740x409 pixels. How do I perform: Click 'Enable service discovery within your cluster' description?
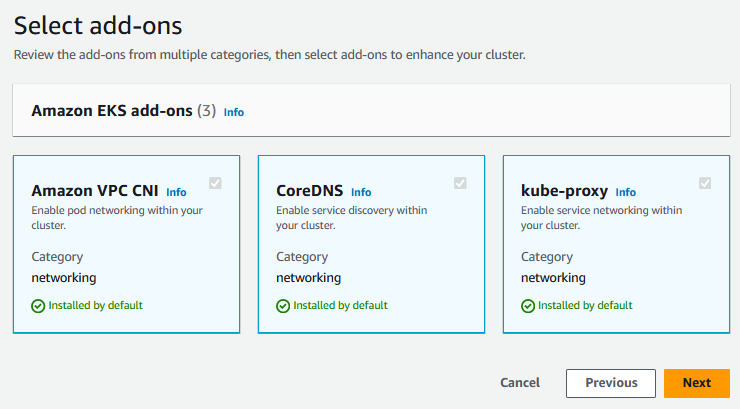tap(352, 217)
